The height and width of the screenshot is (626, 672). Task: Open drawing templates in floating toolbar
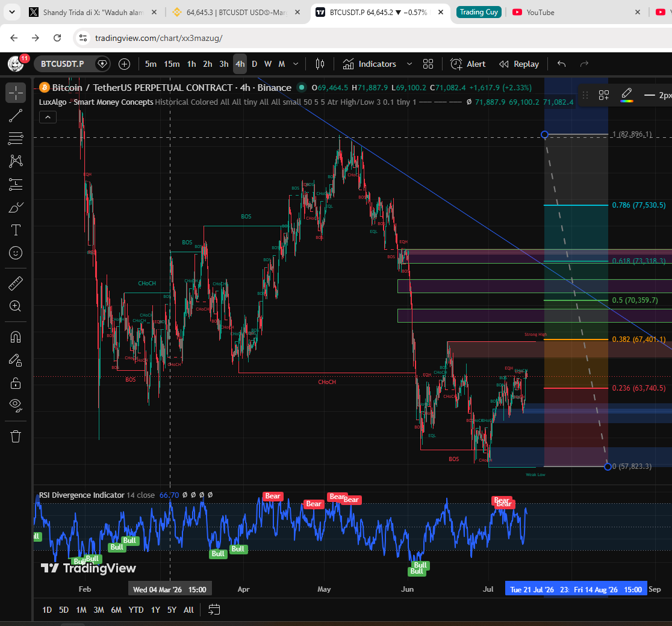(604, 95)
